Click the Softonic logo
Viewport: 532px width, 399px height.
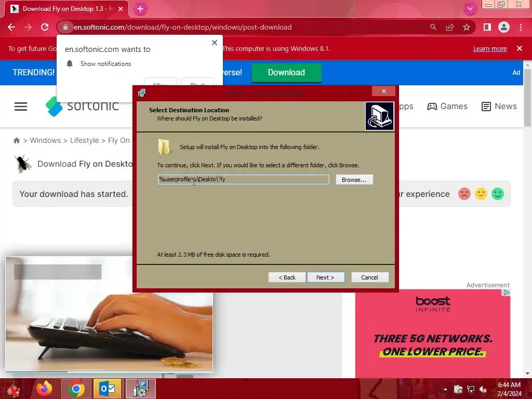click(x=82, y=106)
